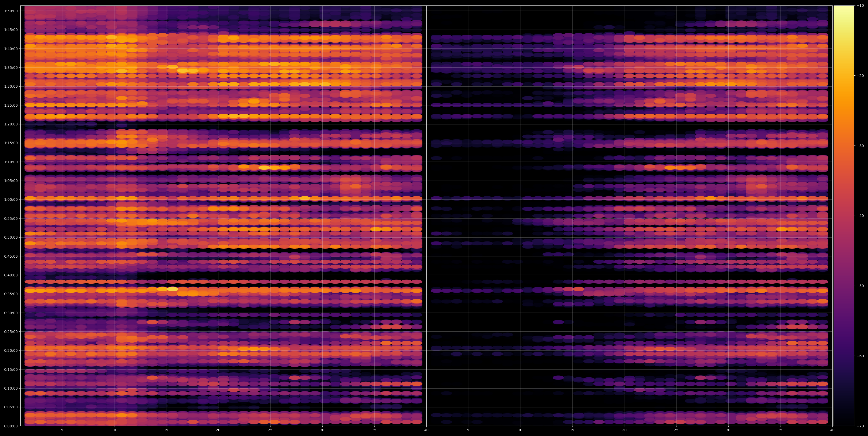868x436 pixels.
Task: Select the 0:00:00 tick label
Action: (11, 426)
